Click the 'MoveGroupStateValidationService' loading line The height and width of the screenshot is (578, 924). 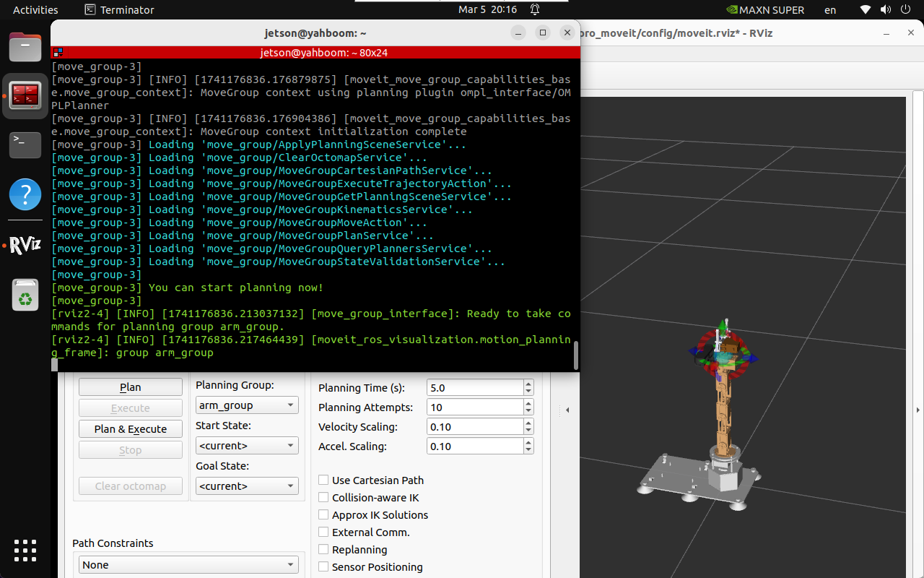pyautogui.click(x=279, y=262)
